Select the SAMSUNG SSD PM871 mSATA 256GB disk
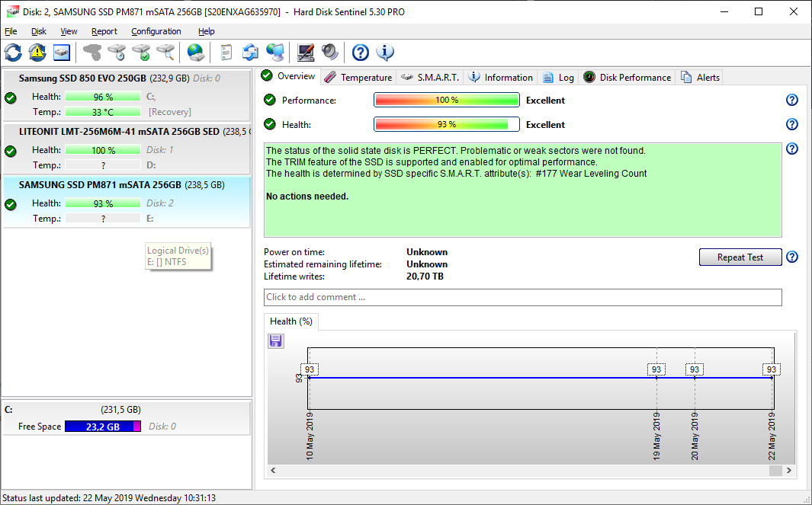Viewport: 812px width, 505px height. click(x=127, y=203)
